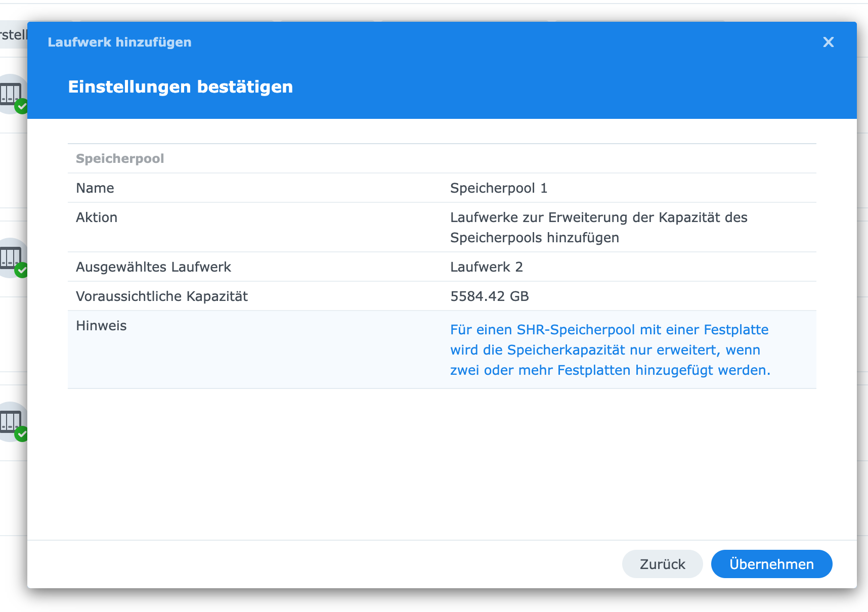Click the Speicherpool section header
Viewport: 868px width, 612px height.
(120, 159)
